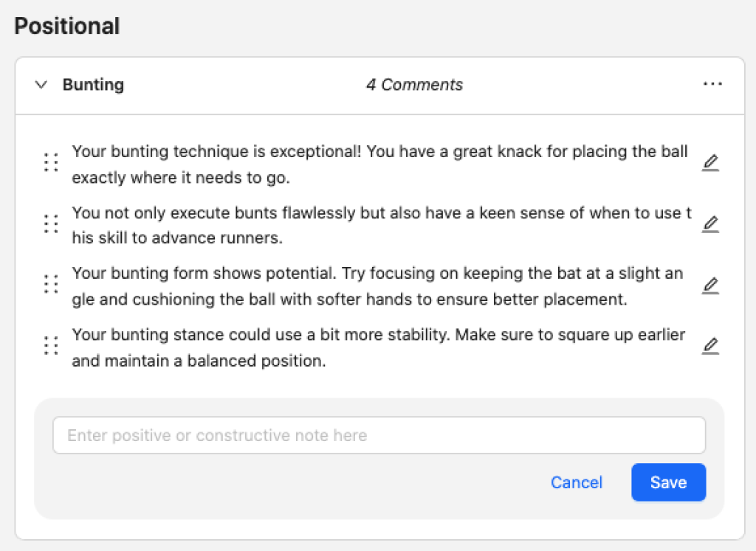756x551 pixels.
Task: Click the '4 Comments' count label
Action: click(414, 85)
